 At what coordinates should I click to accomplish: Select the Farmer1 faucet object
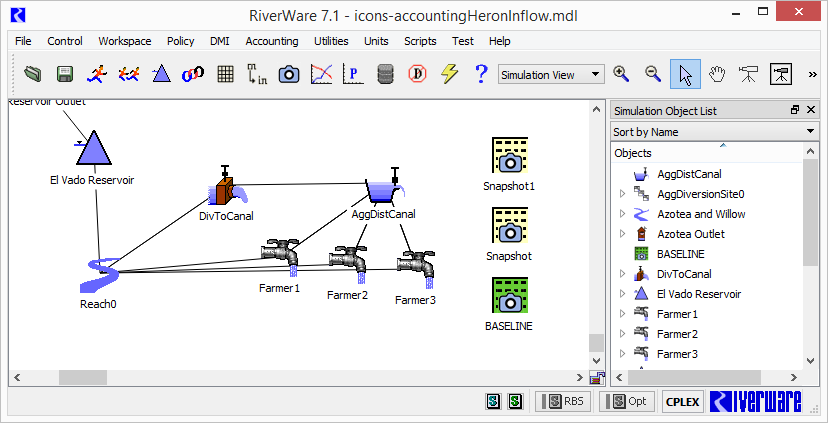coord(280,258)
